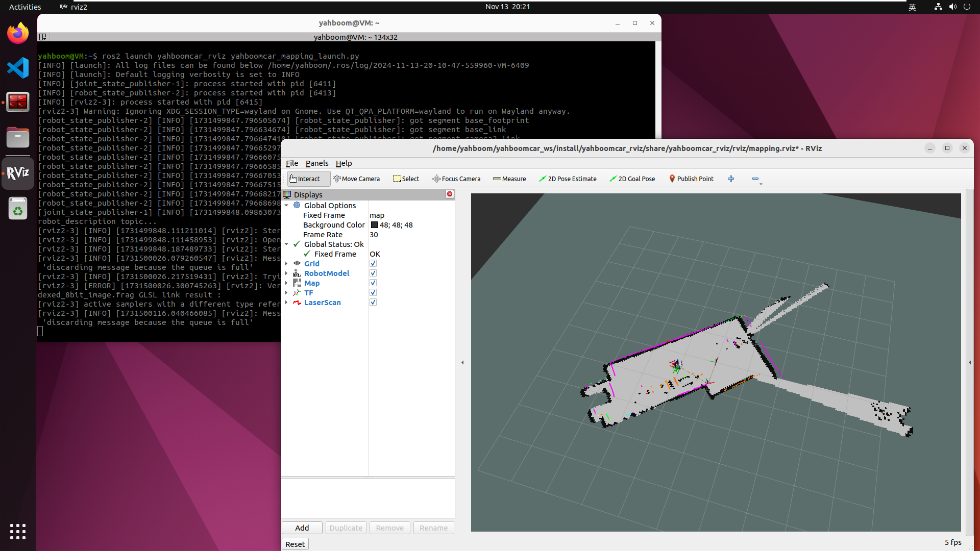Toggle the RobotModel display checkbox

pos(373,273)
